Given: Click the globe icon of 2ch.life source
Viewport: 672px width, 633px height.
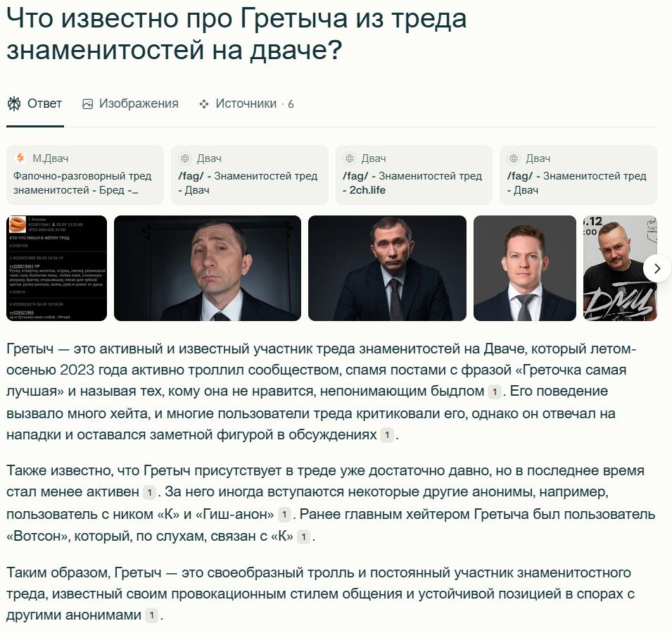Looking at the screenshot, I should (349, 158).
